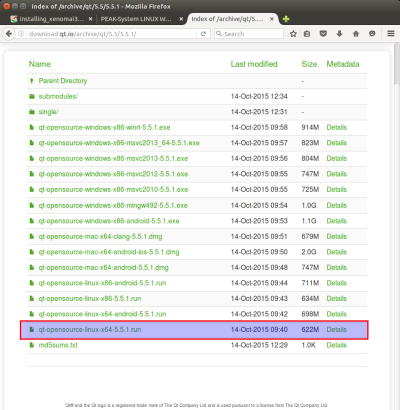The height and width of the screenshot is (410, 400).
Task: Click the date 14-Oct-2015 12:29
Action: pyautogui.click(x=259, y=345)
